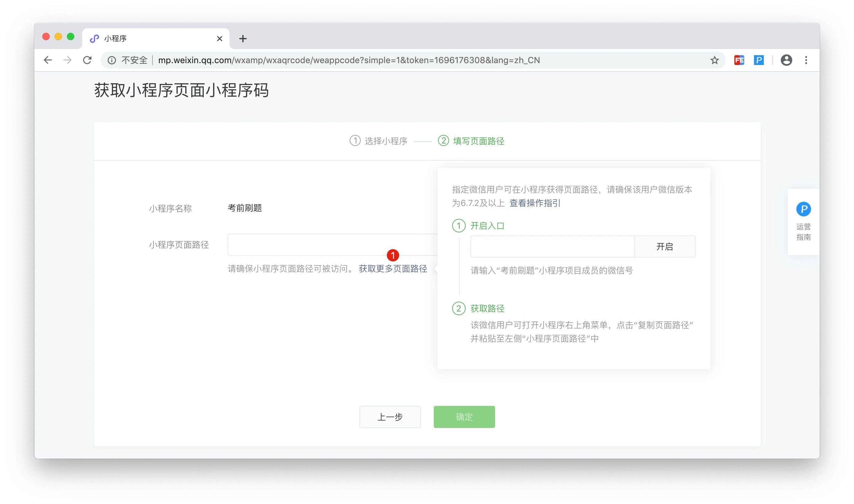Click the browser back arrow
The image size is (854, 504).
coord(48,60)
